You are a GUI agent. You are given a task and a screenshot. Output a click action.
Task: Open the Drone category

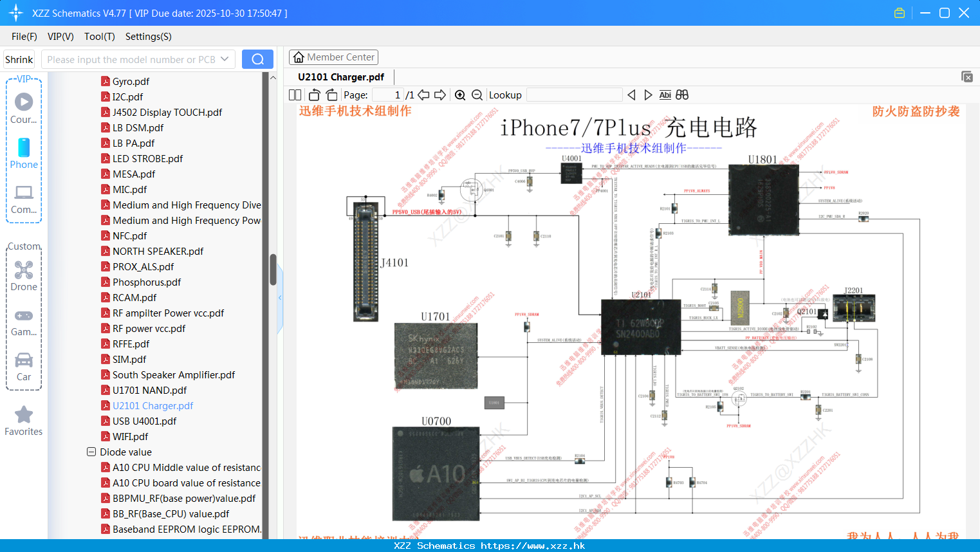24,275
